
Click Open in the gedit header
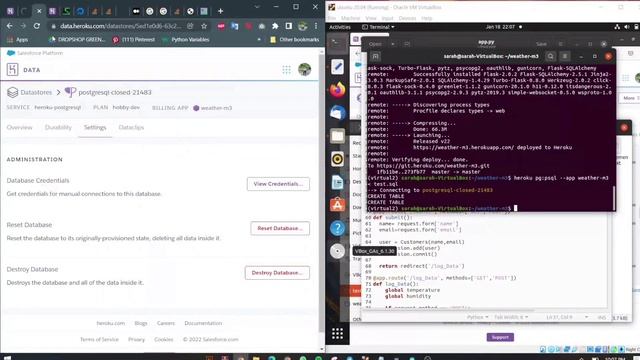[375, 44]
